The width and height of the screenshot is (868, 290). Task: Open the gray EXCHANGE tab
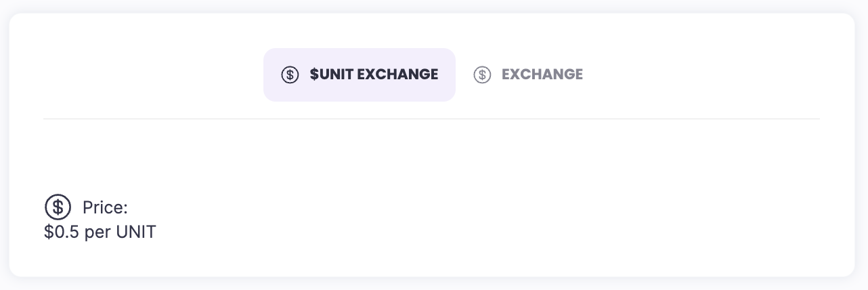tap(528, 75)
